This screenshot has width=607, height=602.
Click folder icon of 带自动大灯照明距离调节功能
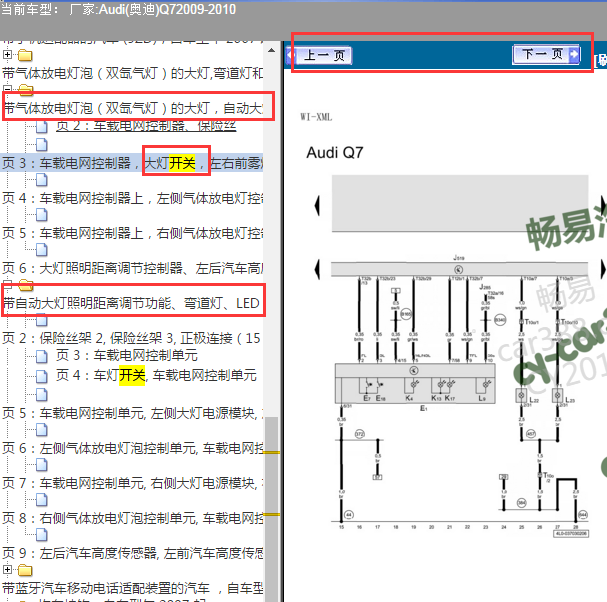[26, 285]
